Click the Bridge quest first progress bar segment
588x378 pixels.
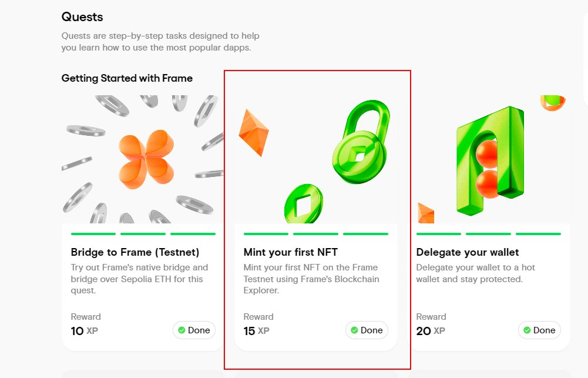pyautogui.click(x=93, y=234)
